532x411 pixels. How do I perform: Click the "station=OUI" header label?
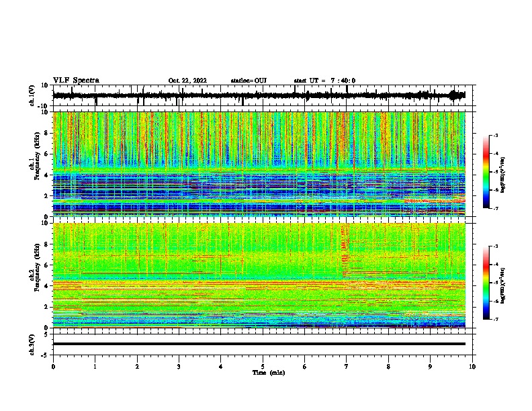coord(249,81)
